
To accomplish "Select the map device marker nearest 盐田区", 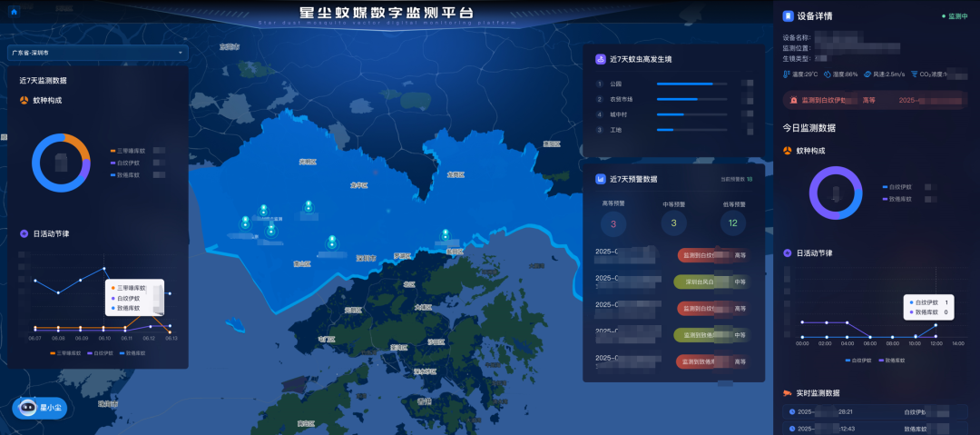I will pyautogui.click(x=445, y=235).
